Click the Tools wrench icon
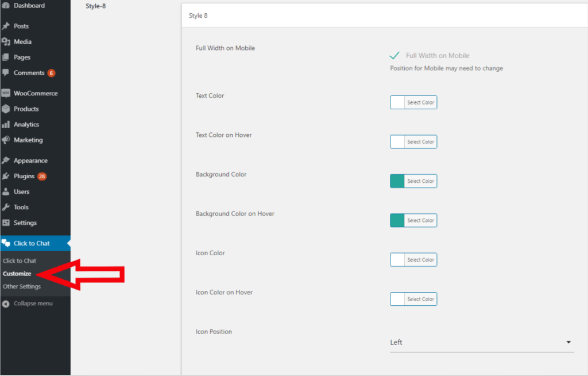 pyautogui.click(x=6, y=208)
